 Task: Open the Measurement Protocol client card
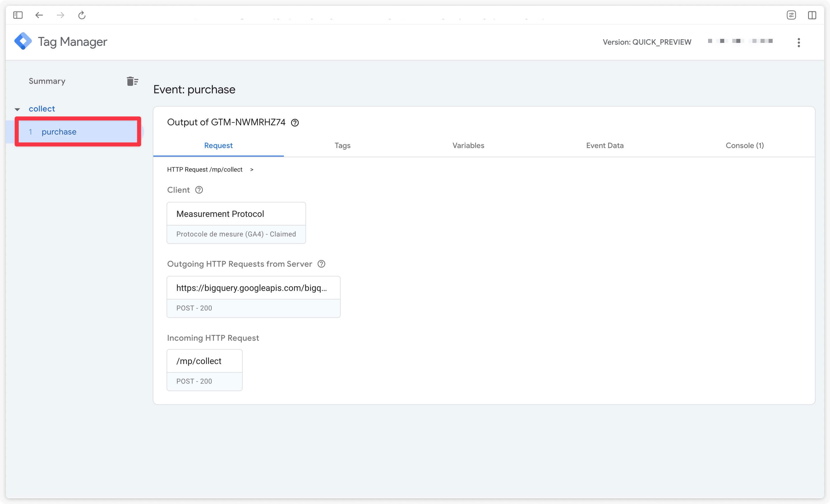pos(236,223)
